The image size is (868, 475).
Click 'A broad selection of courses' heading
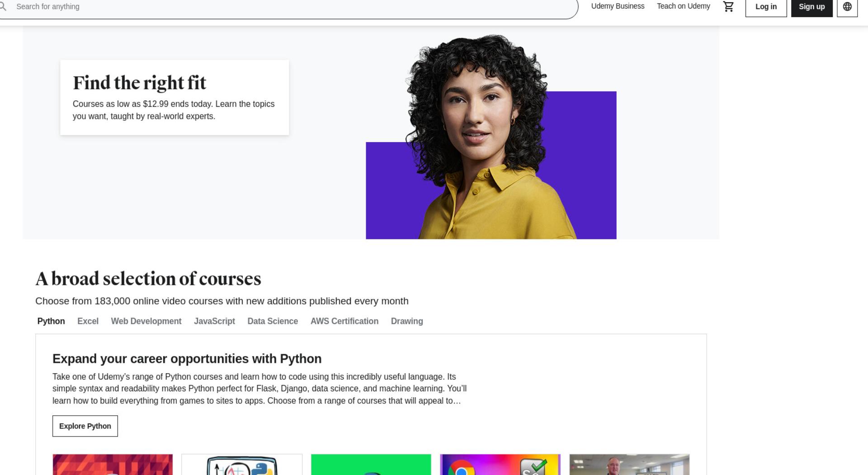148,279
